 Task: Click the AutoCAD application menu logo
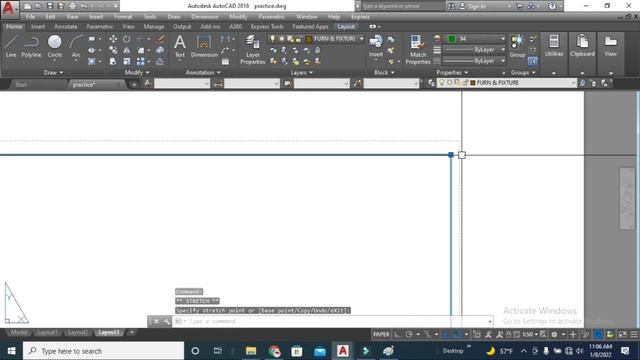click(x=9, y=9)
